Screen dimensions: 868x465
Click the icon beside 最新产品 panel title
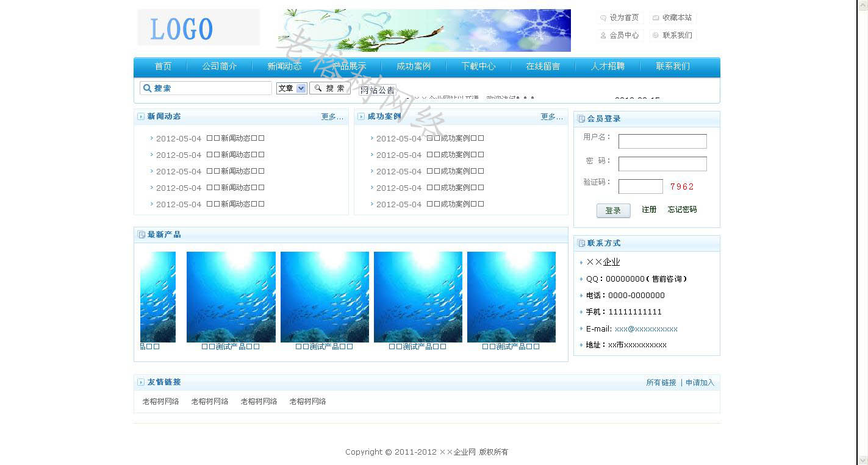142,235
